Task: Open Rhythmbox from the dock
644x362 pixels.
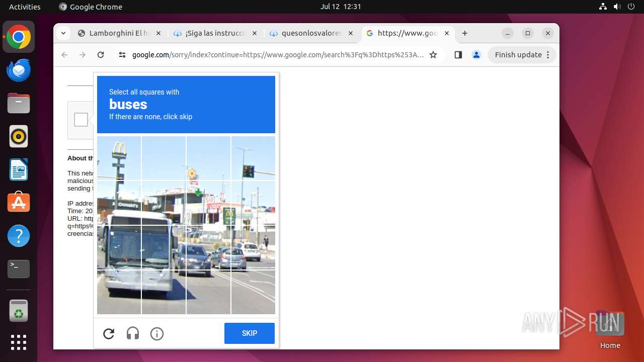Action: tap(19, 136)
